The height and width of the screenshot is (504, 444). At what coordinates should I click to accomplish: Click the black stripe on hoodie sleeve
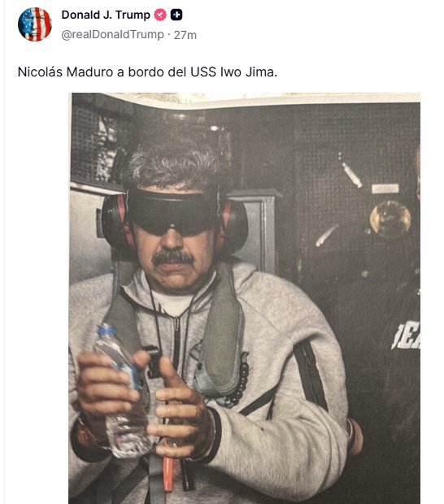311,375
